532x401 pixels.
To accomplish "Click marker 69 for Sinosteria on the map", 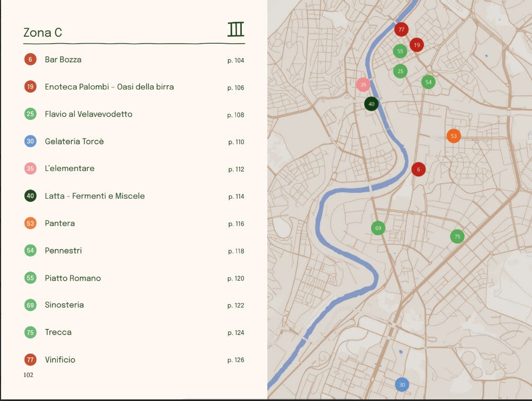I will pyautogui.click(x=378, y=227).
